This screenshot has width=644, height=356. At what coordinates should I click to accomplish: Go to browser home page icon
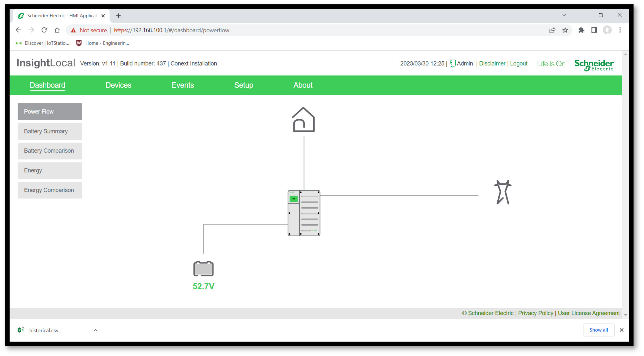[x=57, y=30]
